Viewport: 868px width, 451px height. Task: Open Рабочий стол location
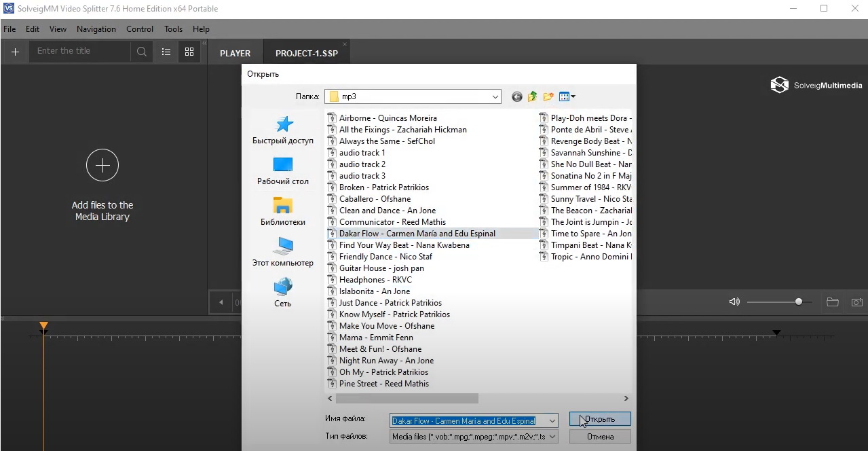point(283,171)
